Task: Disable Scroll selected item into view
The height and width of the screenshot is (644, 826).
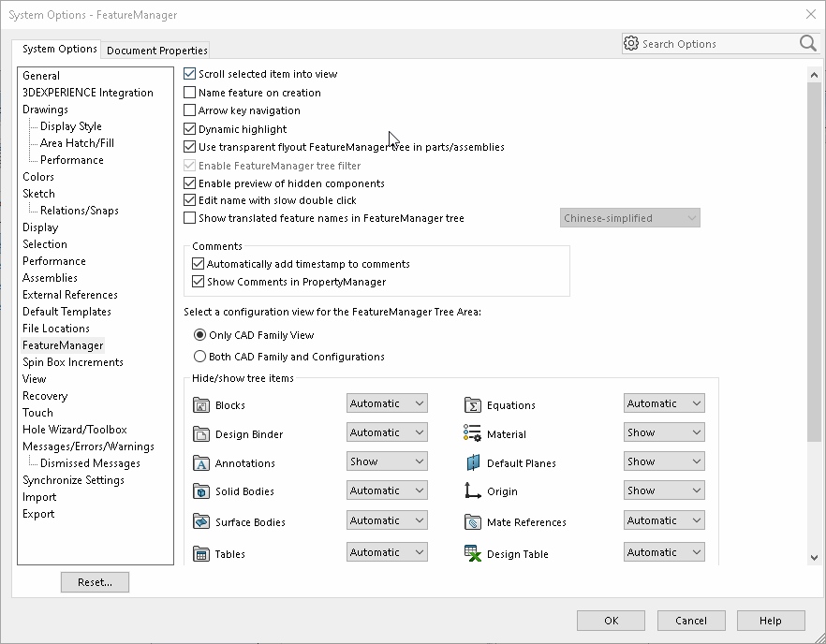Action: (x=189, y=74)
